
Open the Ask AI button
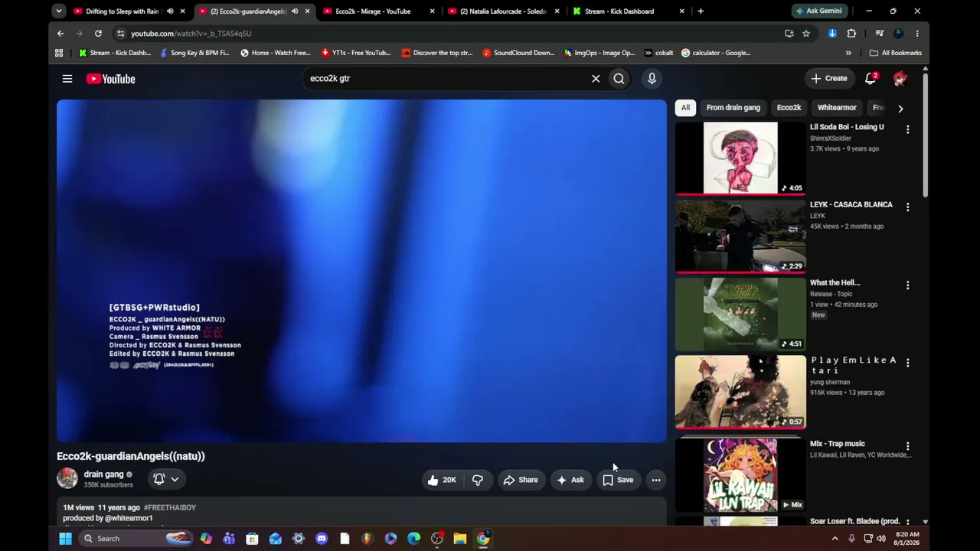(x=570, y=480)
